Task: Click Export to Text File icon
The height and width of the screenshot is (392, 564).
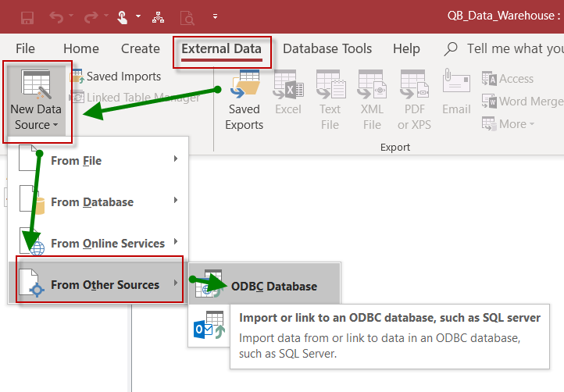Action: pyautogui.click(x=330, y=100)
